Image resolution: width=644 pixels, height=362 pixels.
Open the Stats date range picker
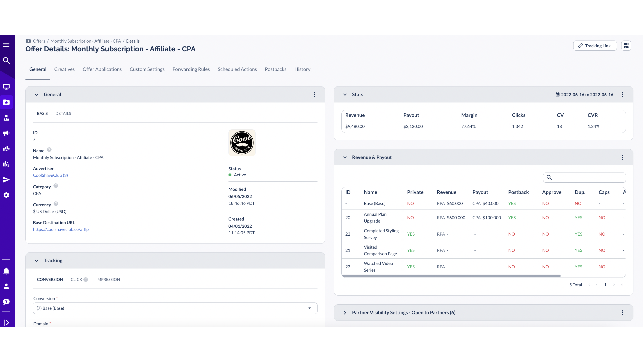tap(584, 95)
